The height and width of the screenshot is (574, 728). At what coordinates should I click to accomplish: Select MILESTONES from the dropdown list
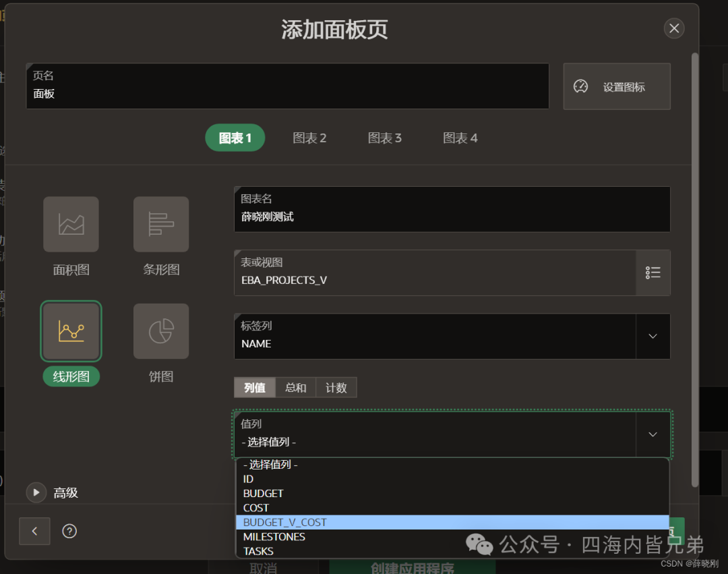coord(452,536)
